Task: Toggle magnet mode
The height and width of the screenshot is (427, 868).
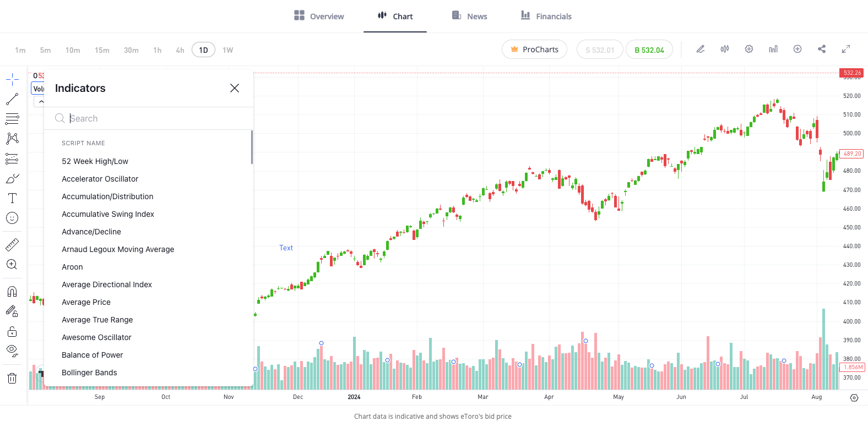Action: click(x=12, y=292)
